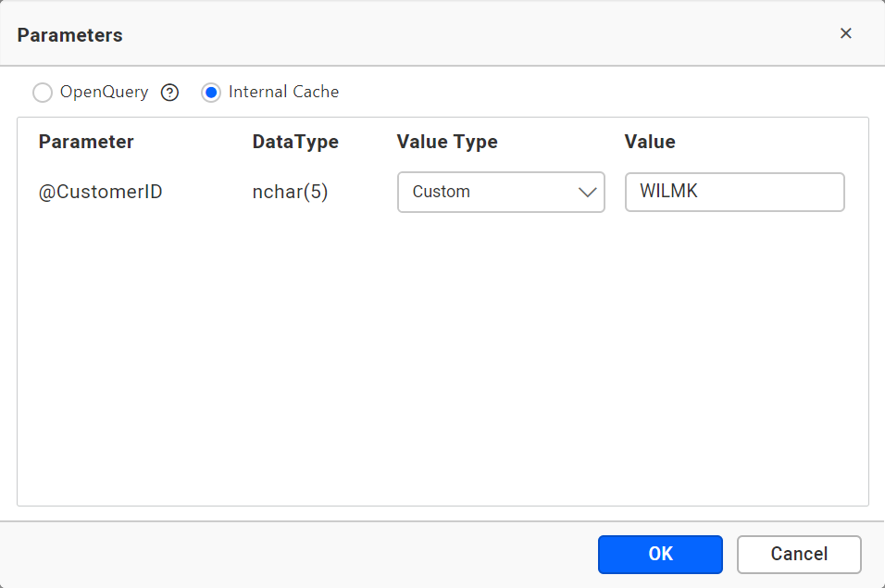Screen dimensions: 885x588
Task: Click the Value column header
Action: 649,142
